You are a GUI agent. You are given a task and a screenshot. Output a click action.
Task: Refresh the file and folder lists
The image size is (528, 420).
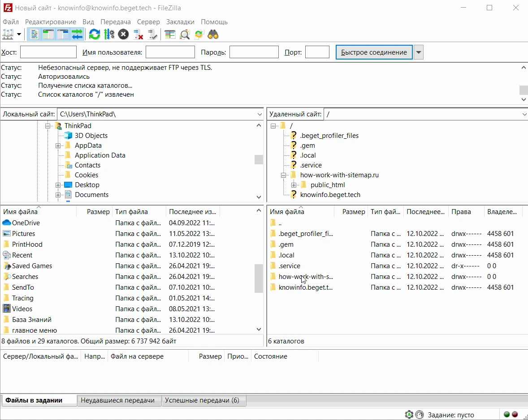(94, 34)
